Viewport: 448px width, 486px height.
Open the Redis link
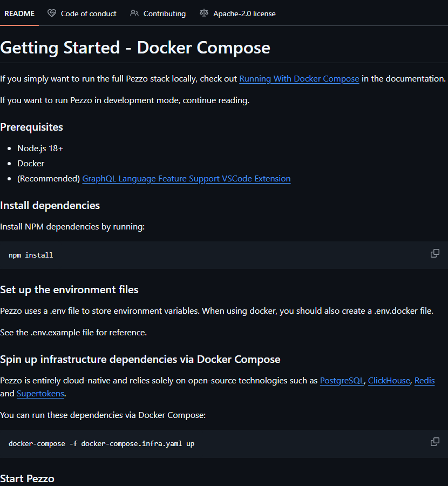coord(424,381)
